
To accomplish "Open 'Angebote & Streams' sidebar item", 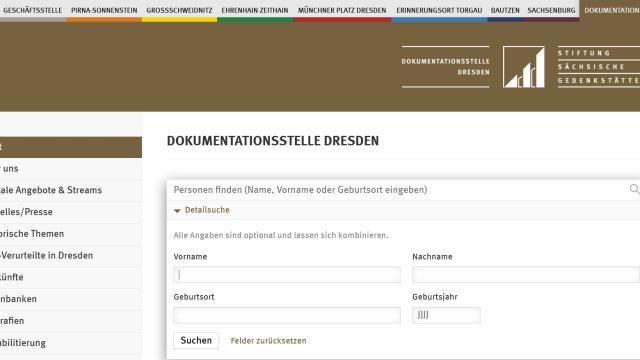I will pyautogui.click(x=71, y=190).
